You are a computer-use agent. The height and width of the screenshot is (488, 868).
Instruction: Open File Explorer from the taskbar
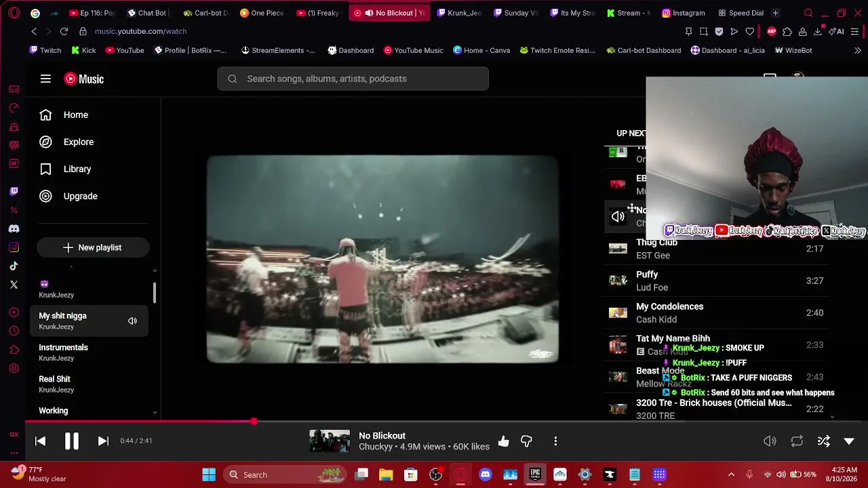click(x=386, y=474)
